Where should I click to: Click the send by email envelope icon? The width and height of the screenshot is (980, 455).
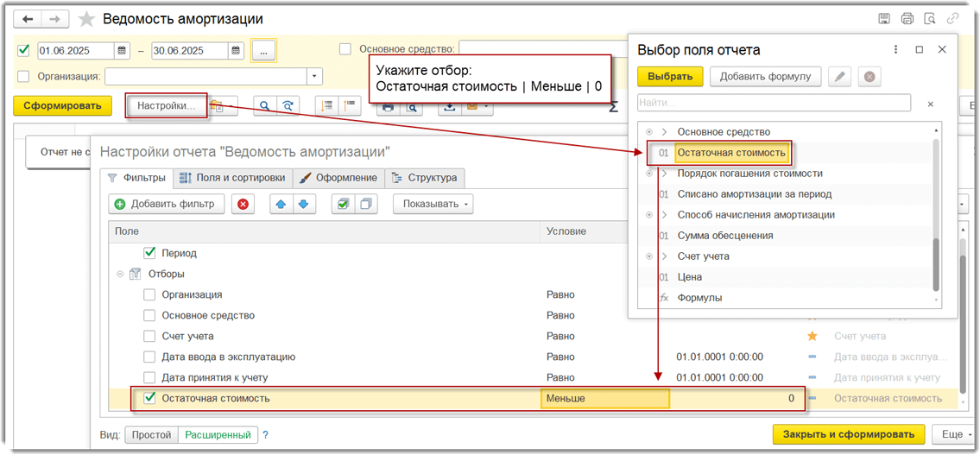tap(472, 108)
